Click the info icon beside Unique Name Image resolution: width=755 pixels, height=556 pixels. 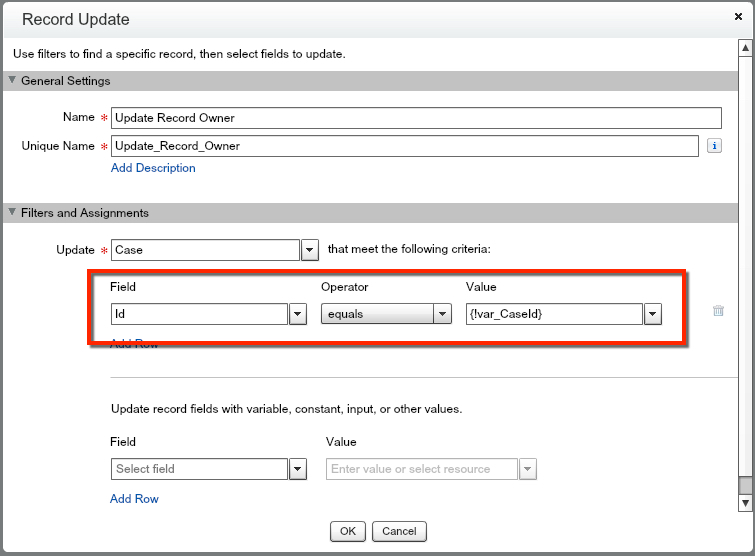click(714, 146)
